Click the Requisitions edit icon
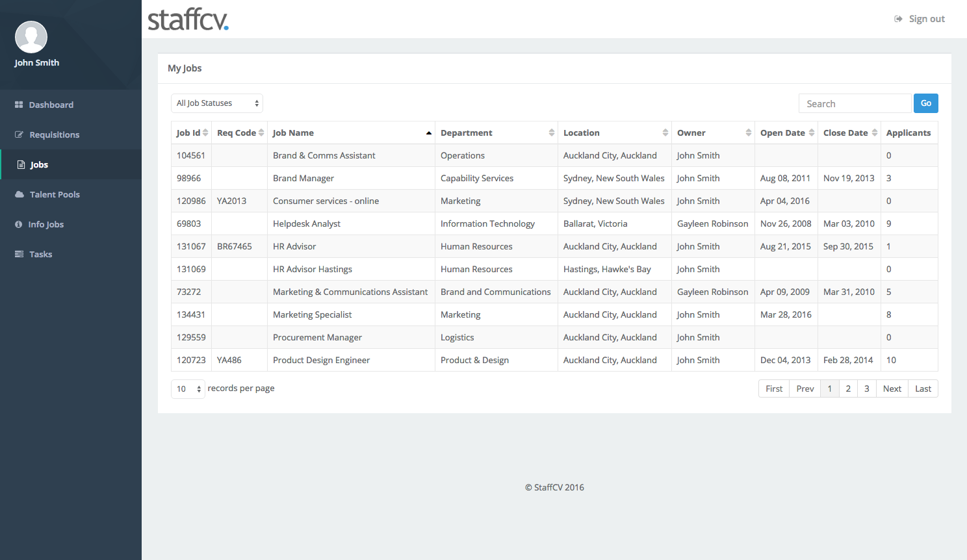 [19, 134]
